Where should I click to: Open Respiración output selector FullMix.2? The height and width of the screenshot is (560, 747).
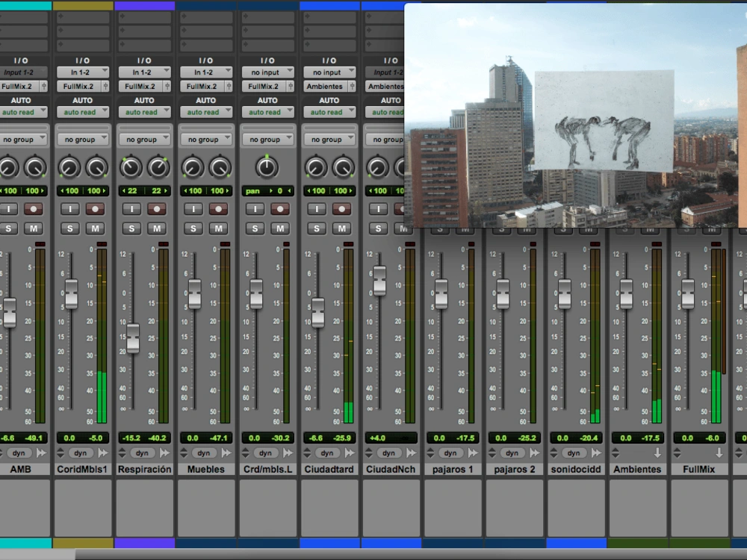point(141,86)
